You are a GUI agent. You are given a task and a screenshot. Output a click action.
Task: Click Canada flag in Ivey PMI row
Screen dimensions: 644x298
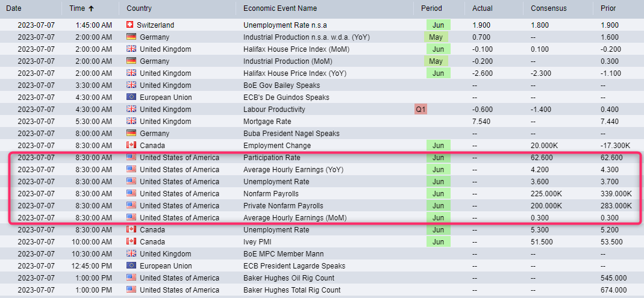point(131,242)
